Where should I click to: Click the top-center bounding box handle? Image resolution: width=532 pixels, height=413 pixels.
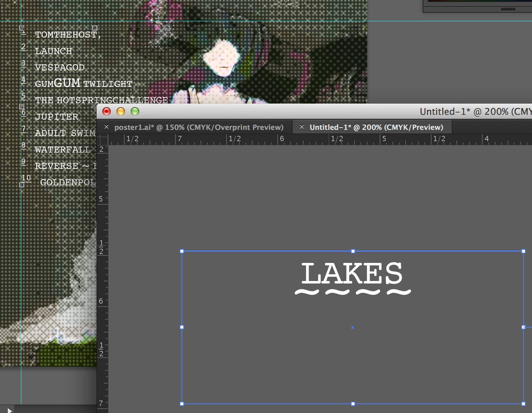click(x=353, y=251)
